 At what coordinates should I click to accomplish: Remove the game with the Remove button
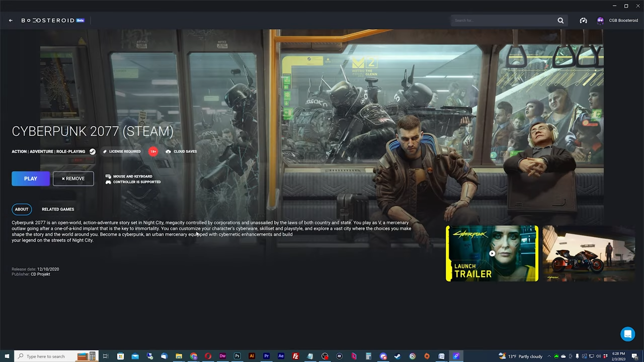(x=73, y=178)
